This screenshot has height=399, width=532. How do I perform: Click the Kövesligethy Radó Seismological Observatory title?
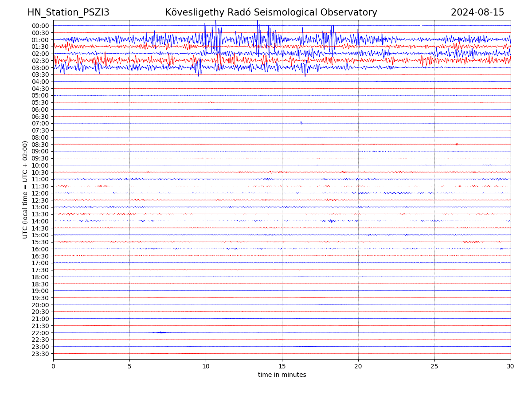tap(271, 12)
